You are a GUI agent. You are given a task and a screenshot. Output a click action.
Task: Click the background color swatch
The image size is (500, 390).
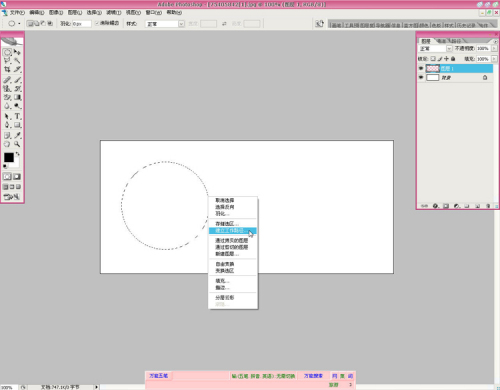15,164
